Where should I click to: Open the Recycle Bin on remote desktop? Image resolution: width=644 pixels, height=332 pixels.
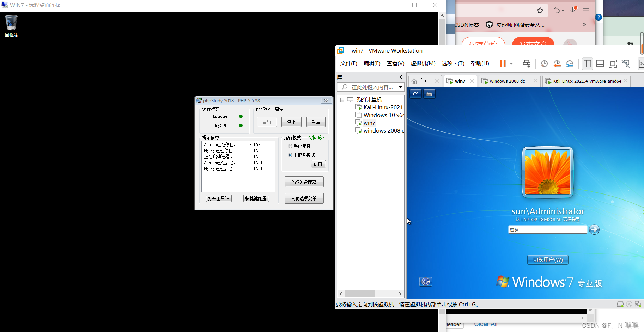11,26
